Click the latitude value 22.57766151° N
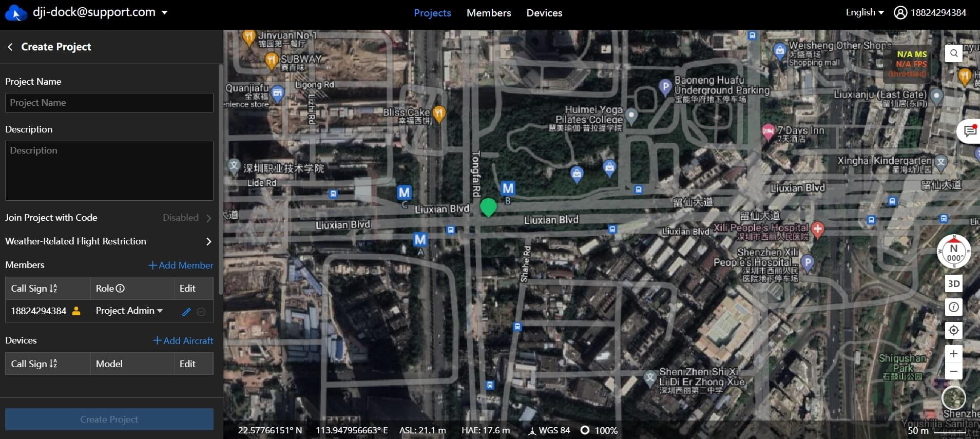 pos(270,431)
